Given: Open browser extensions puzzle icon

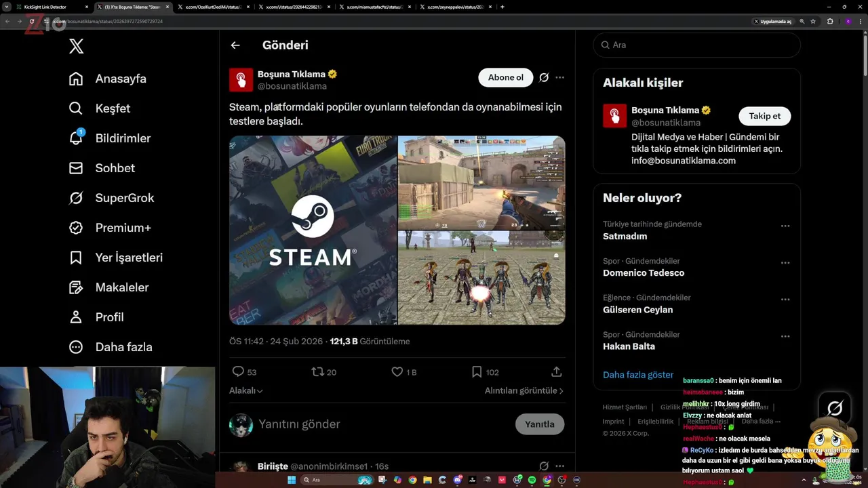Looking at the screenshot, I should point(830,21).
